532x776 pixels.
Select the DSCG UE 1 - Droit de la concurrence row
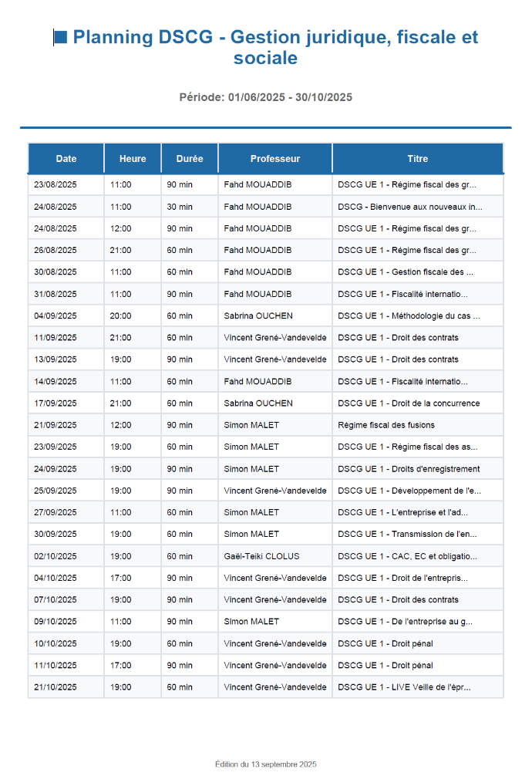(409, 403)
